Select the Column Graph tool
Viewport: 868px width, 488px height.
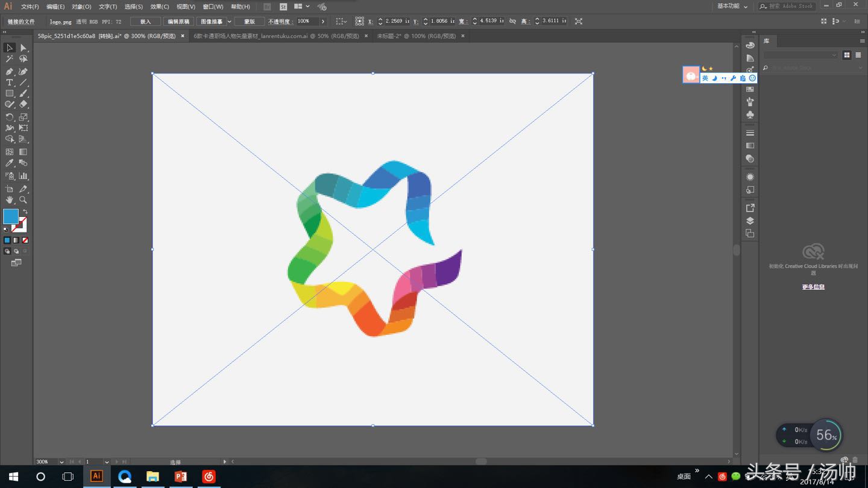coord(24,176)
